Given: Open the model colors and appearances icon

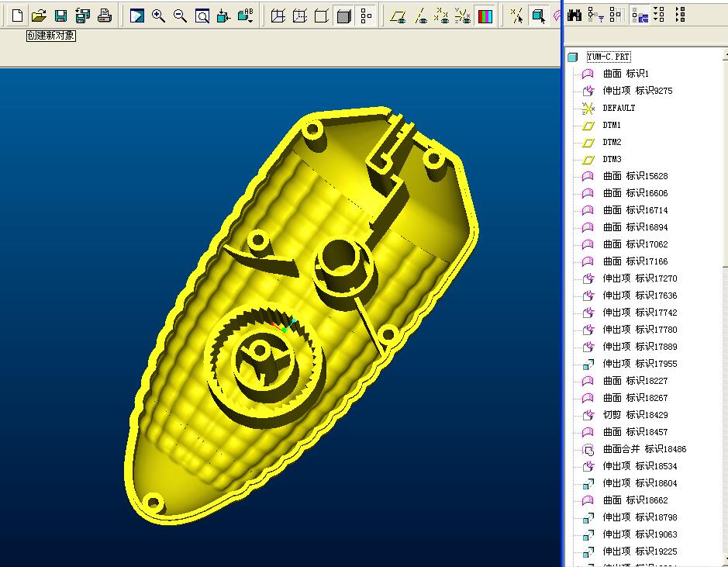Looking at the screenshot, I should coord(485,16).
